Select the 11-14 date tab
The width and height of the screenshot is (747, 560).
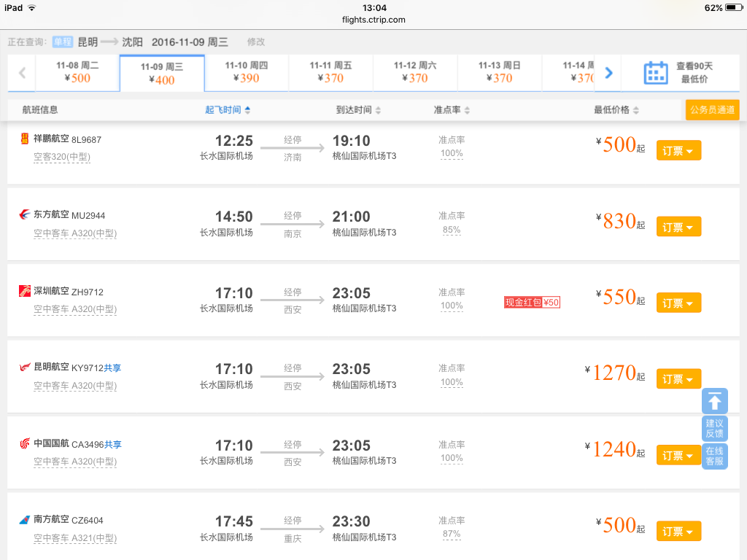[x=569, y=73]
